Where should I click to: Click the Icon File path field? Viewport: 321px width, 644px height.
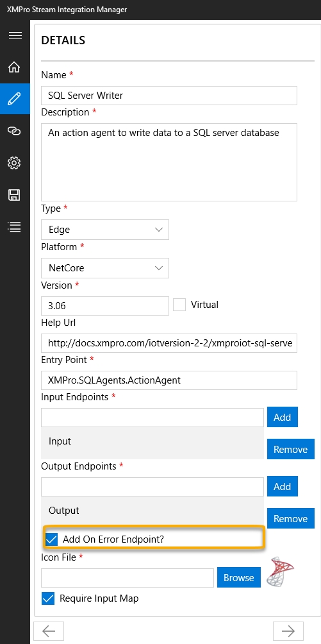pos(128,578)
